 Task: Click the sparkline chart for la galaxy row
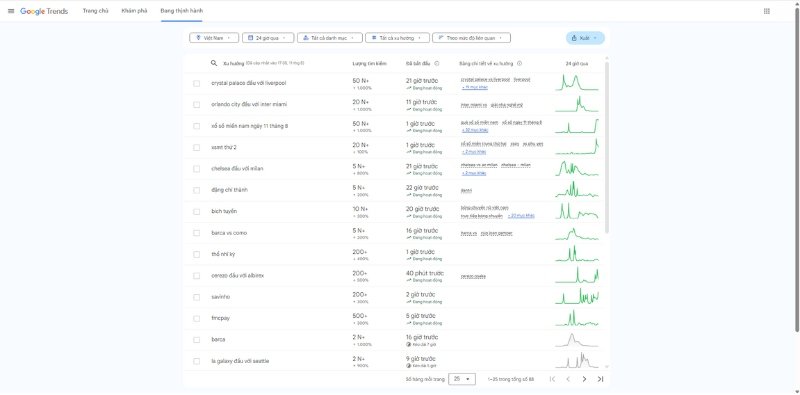[577, 361]
